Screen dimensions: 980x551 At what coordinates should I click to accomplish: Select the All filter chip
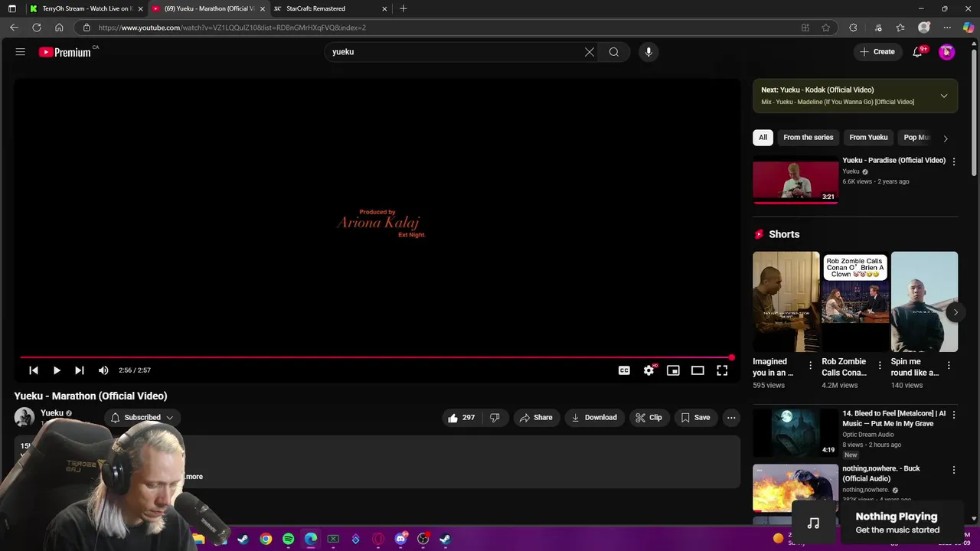[x=763, y=138]
